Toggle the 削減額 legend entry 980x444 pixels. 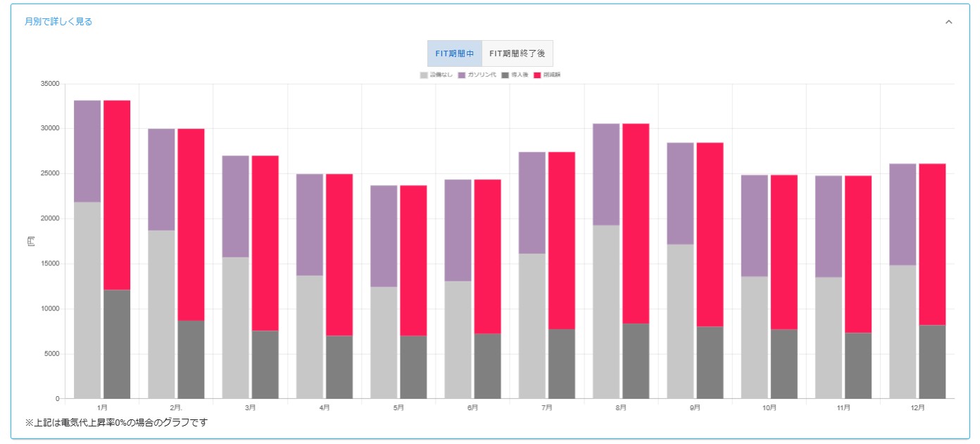click(x=547, y=75)
